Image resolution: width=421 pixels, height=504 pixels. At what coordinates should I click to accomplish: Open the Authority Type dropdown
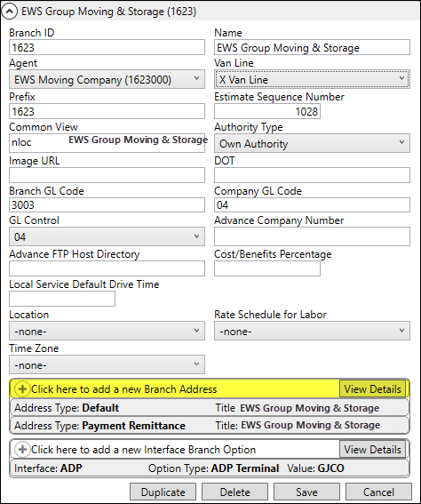click(312, 143)
